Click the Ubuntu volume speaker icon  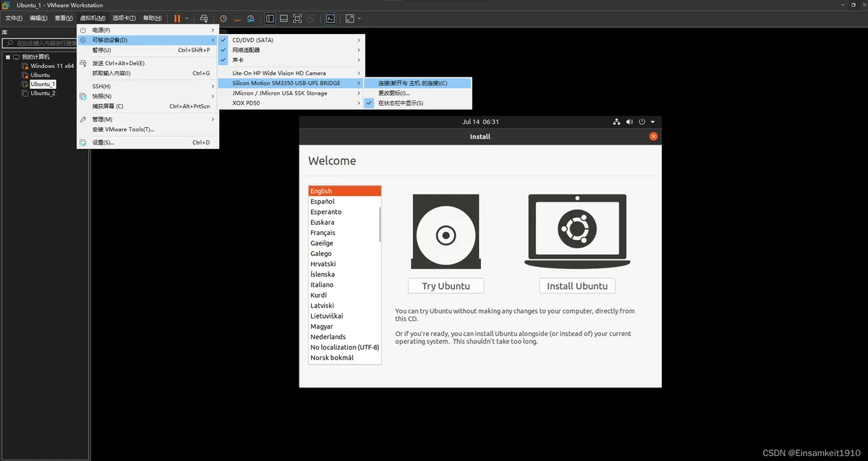click(629, 122)
